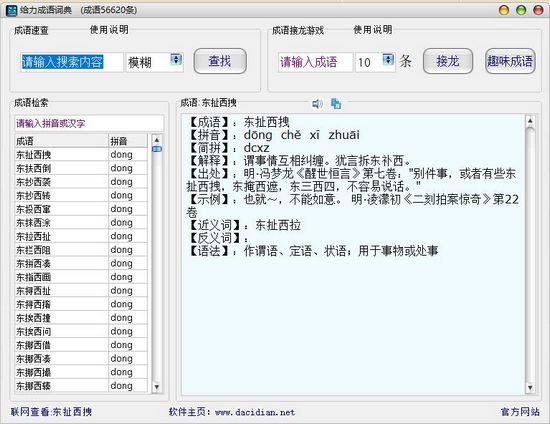Click definition pane scrollbar down arrow
The image size is (550, 424).
pyautogui.click(x=530, y=388)
